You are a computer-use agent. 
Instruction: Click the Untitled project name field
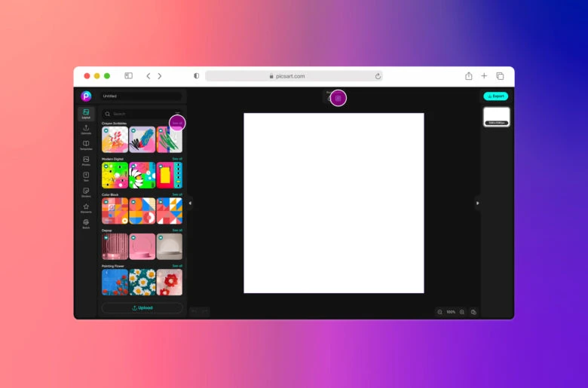pos(142,96)
